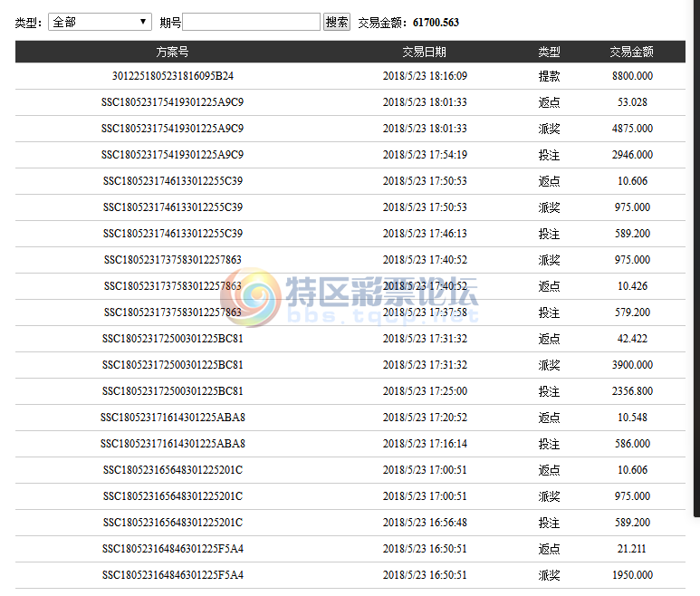Viewport: 700px width, 596px height.
Task: Select amount 3900.000
Action: point(632,365)
